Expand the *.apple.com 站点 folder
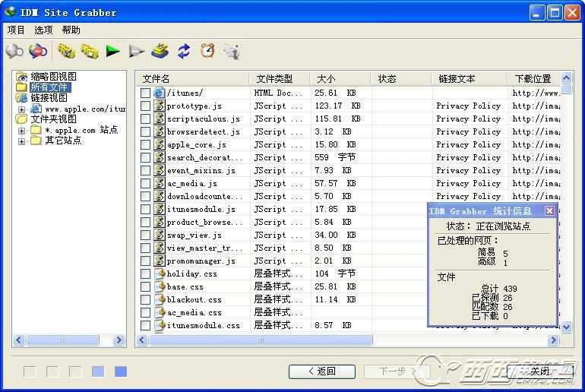This screenshot has width=585, height=392. (21, 131)
